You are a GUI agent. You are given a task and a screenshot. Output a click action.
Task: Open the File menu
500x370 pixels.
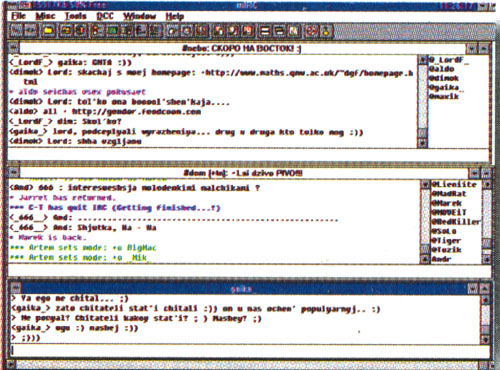pyautogui.click(x=18, y=16)
